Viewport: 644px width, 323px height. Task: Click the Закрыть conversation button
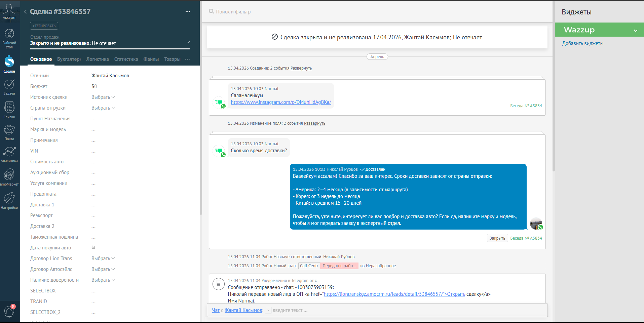[497, 238]
